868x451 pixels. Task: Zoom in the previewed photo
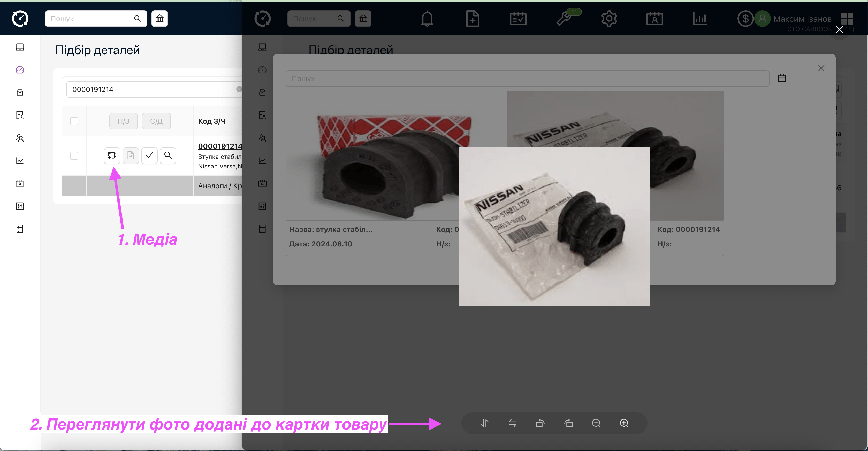point(624,423)
